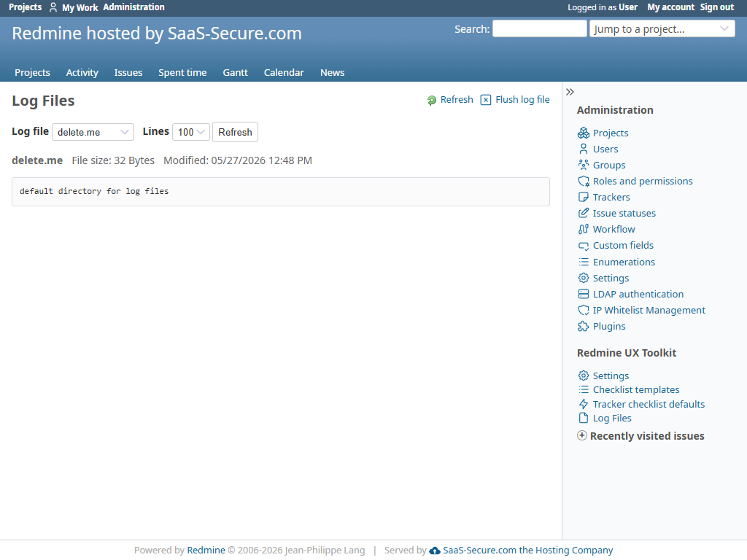747x560 pixels.
Task: Open the Calendar tab
Action: pyautogui.click(x=284, y=72)
